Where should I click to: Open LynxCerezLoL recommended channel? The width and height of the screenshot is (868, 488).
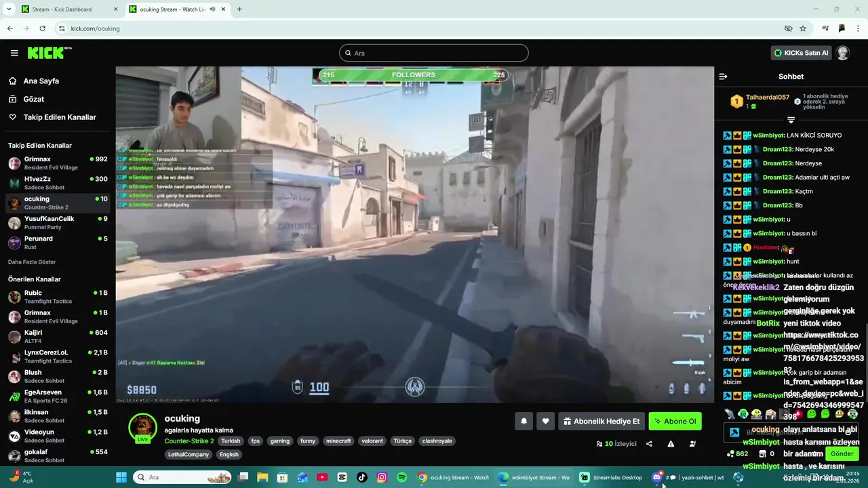[x=58, y=357]
